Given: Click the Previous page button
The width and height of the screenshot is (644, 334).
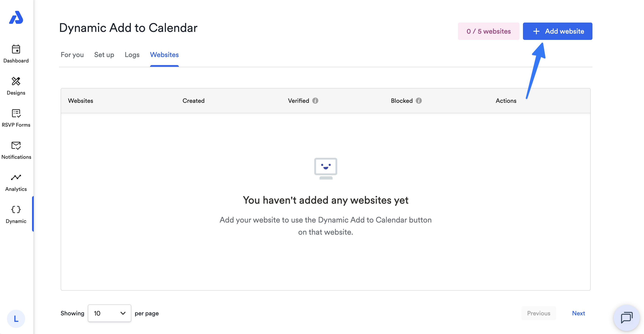Looking at the screenshot, I should coord(539,313).
